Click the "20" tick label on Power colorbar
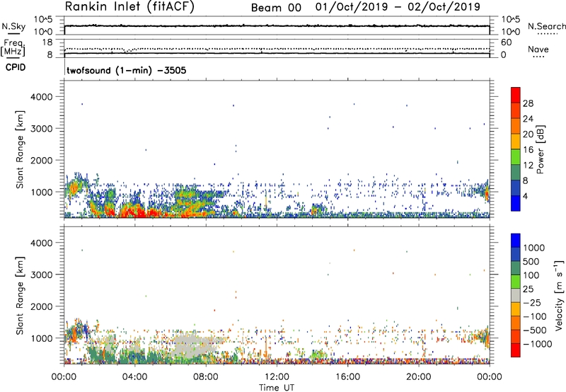566x392 pixels. coord(528,134)
